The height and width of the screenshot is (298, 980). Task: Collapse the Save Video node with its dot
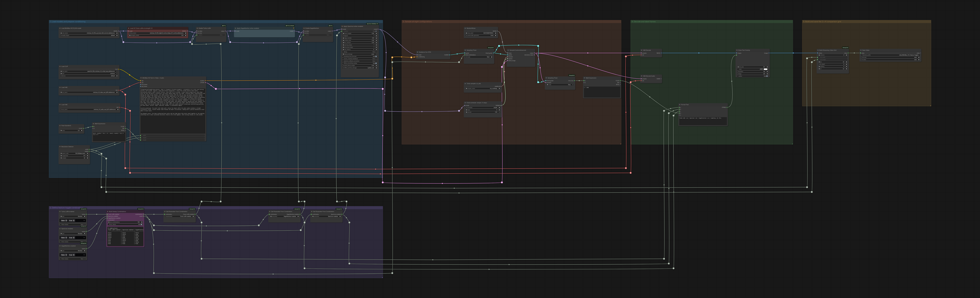pyautogui.click(x=861, y=50)
